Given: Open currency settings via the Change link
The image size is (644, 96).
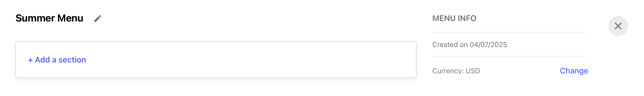Looking at the screenshot, I should click(x=574, y=71).
